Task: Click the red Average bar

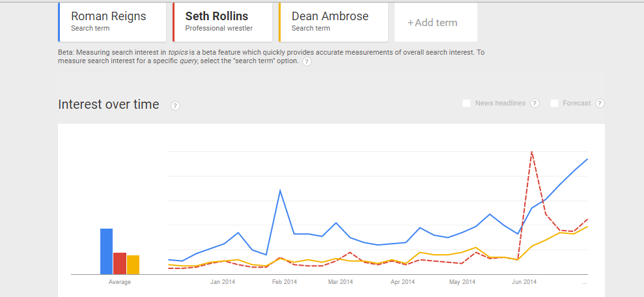Action: (x=120, y=263)
